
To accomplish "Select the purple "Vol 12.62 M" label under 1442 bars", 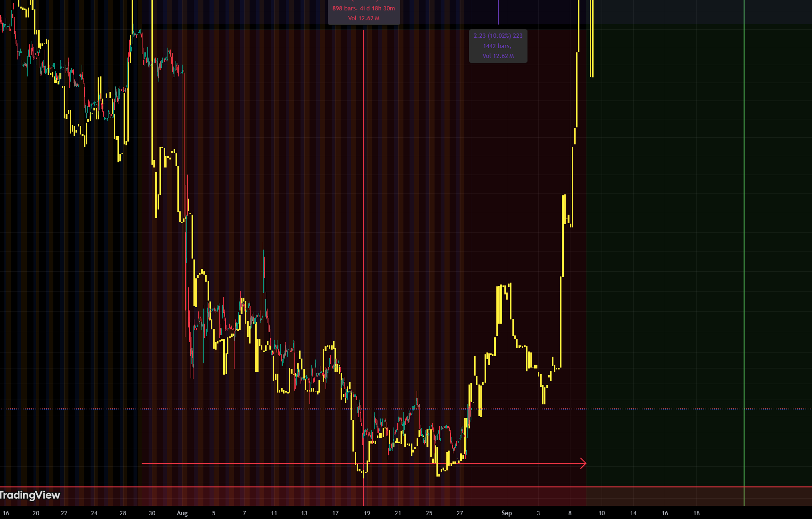I will point(498,56).
